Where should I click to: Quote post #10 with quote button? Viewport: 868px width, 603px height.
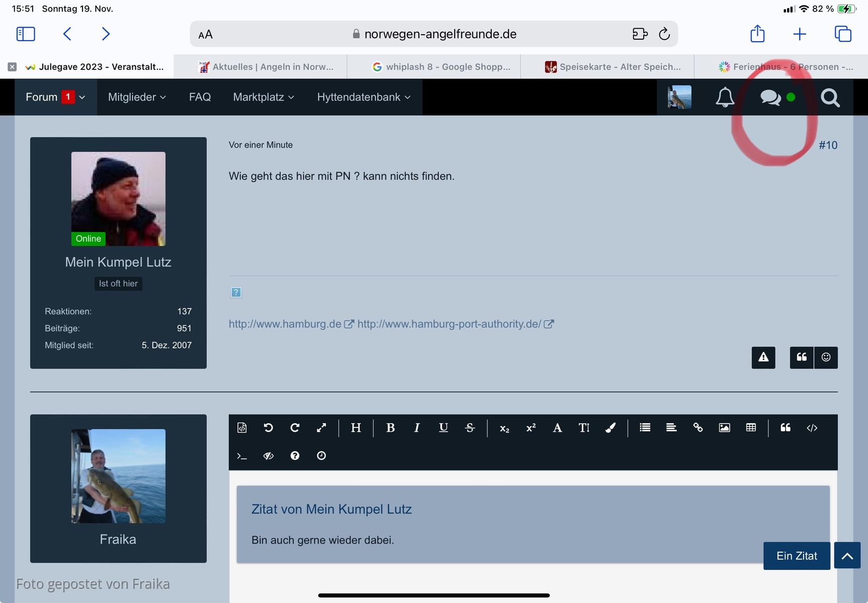(x=802, y=357)
